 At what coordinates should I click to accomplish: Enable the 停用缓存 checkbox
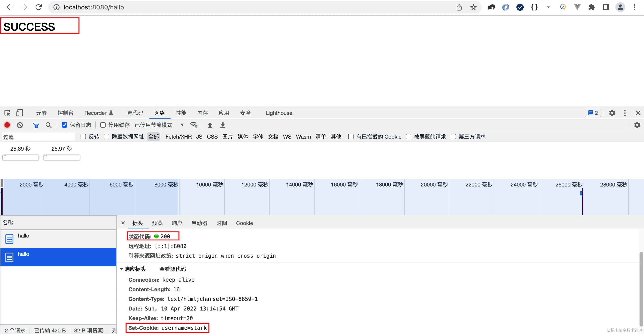tap(103, 125)
